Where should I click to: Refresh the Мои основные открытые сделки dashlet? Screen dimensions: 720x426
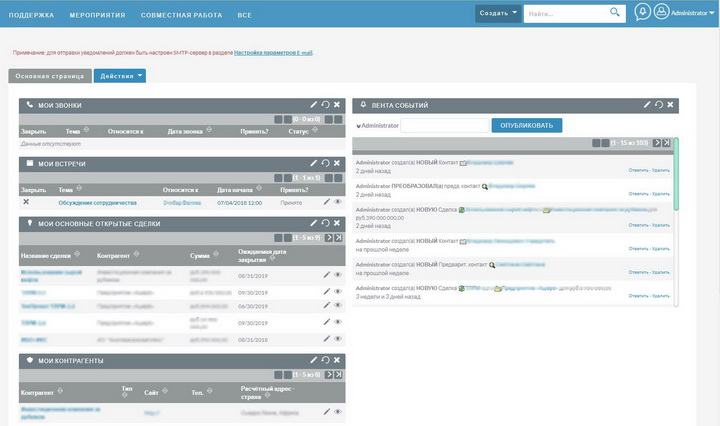pos(326,223)
